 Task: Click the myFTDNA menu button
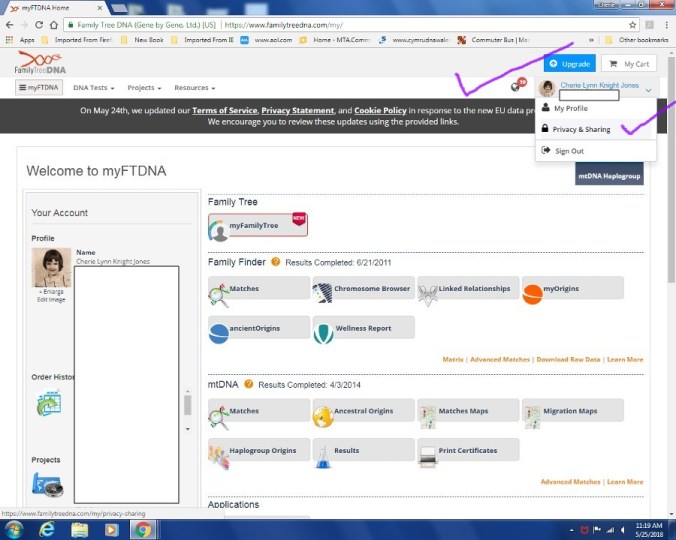(39, 87)
